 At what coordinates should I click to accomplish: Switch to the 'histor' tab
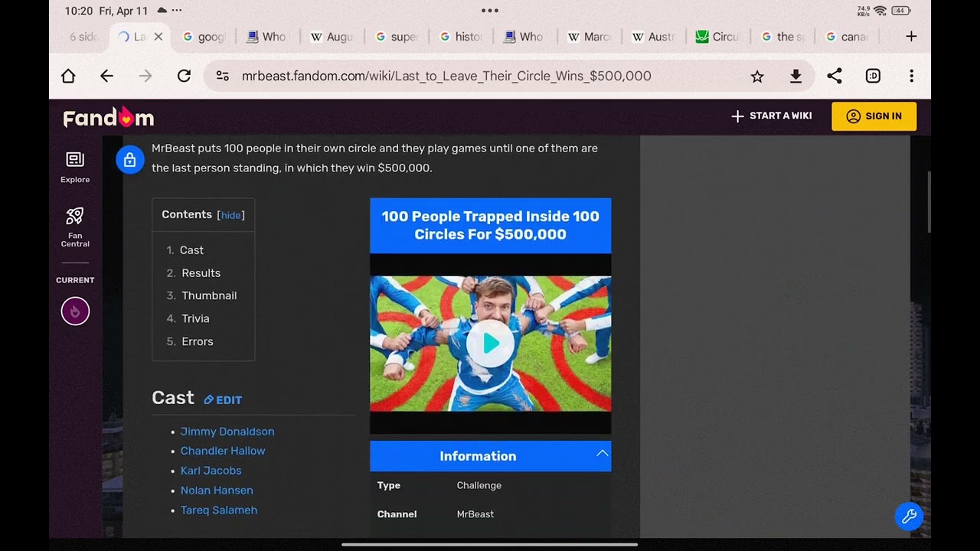point(460,36)
